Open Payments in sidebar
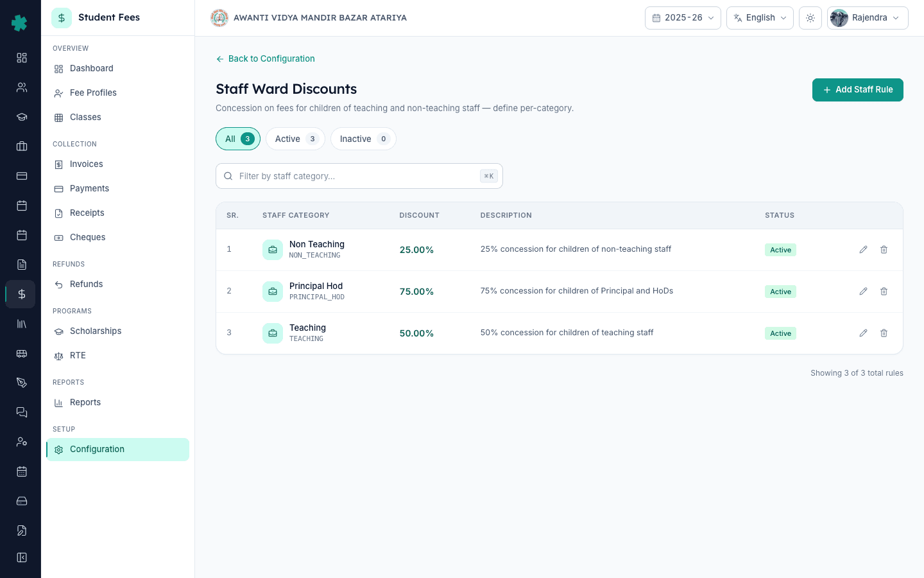The height and width of the screenshot is (578, 924). point(117,189)
